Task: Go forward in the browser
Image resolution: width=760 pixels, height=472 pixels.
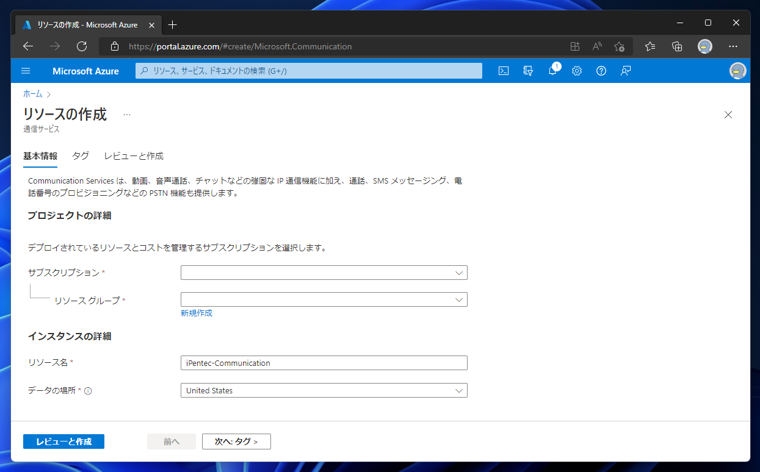Action: (55, 47)
